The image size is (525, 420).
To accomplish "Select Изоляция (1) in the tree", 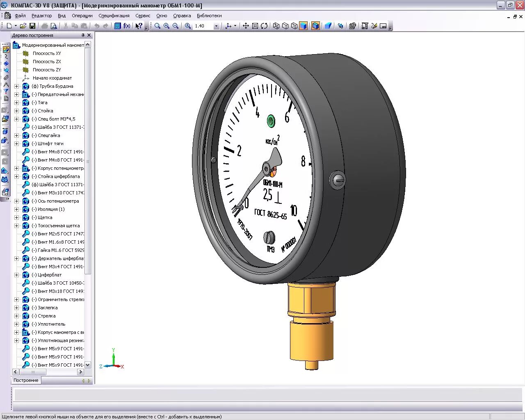I will click(48, 209).
